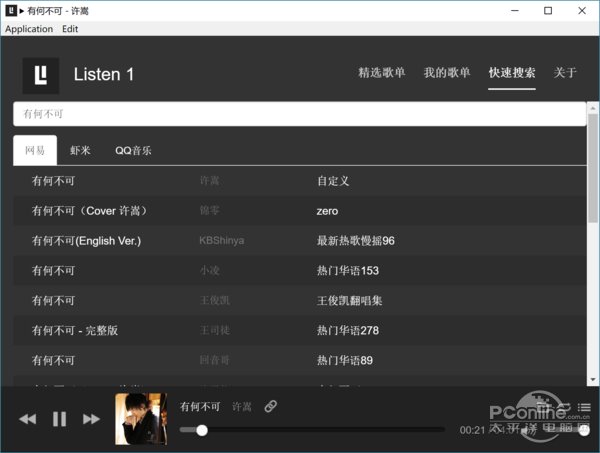This screenshot has width=600, height=453.
Task: Click the song progress slider handle
Action: 202,430
